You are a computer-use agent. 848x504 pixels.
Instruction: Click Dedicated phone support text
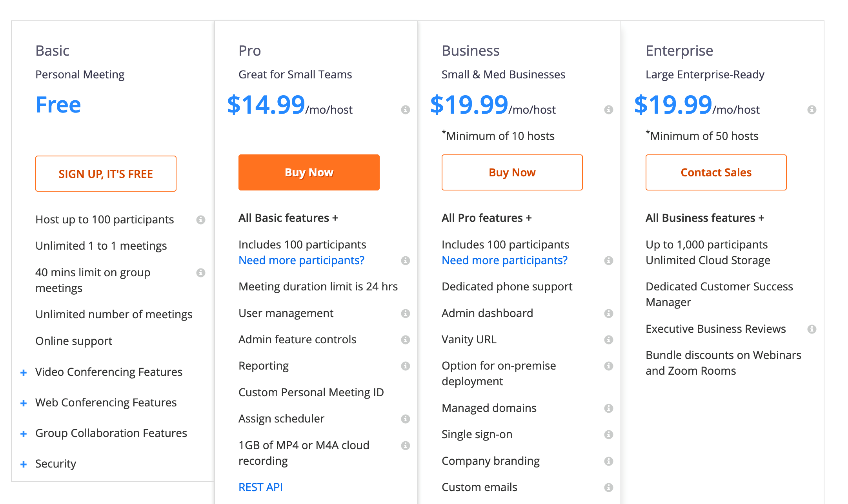(x=507, y=286)
